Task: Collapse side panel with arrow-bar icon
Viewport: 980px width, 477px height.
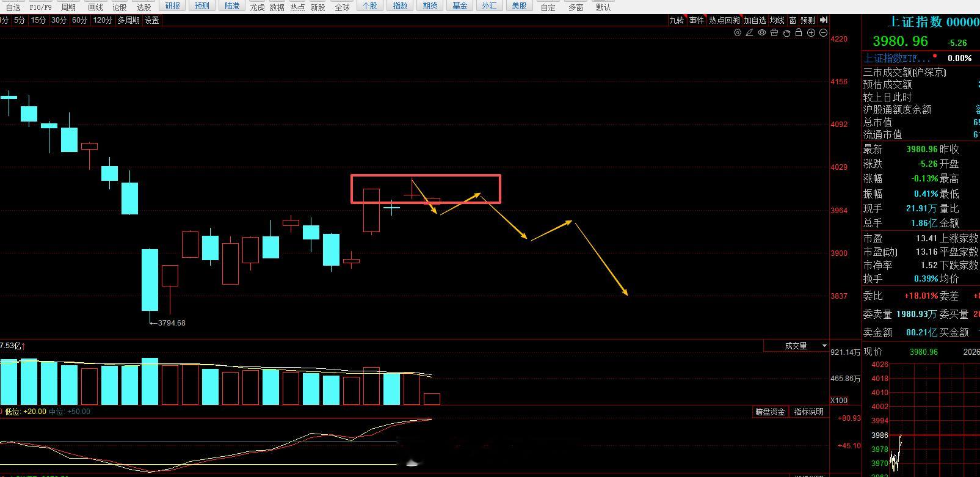Action: point(824,20)
